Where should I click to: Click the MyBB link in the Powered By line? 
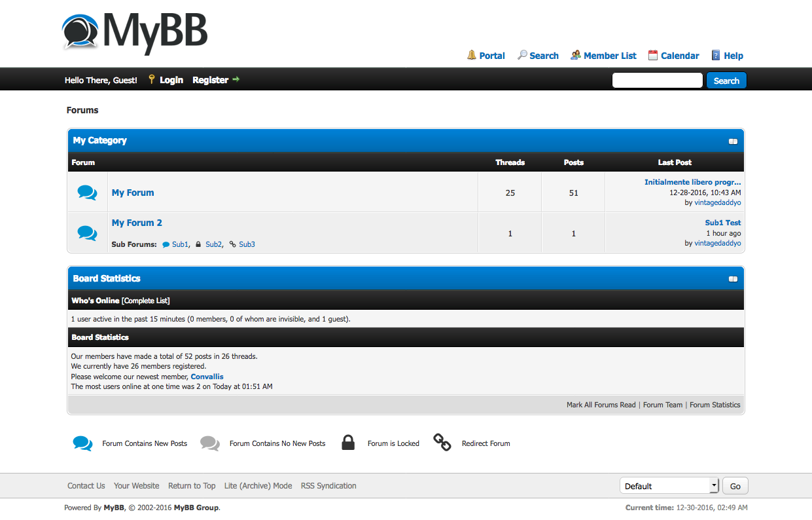click(114, 508)
